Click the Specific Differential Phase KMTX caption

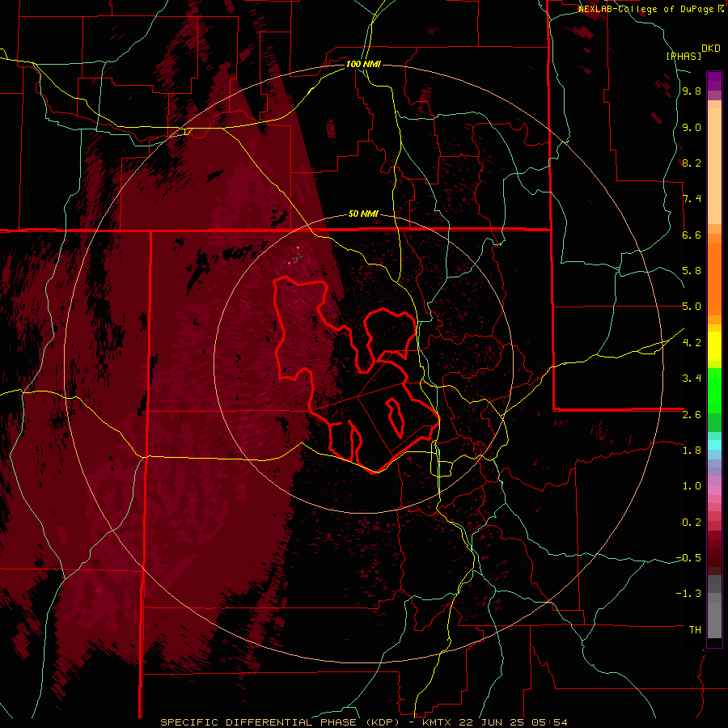[363, 722]
